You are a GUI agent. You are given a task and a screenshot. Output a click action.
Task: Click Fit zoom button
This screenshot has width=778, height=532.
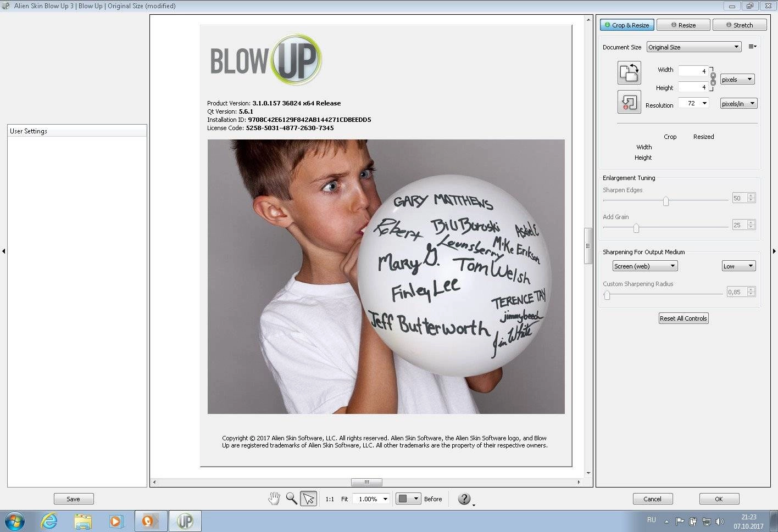[344, 499]
